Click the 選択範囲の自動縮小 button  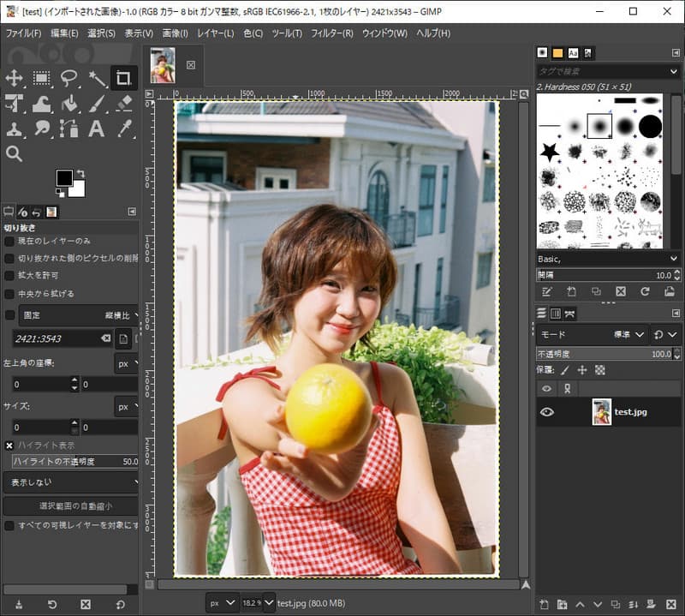(x=70, y=506)
